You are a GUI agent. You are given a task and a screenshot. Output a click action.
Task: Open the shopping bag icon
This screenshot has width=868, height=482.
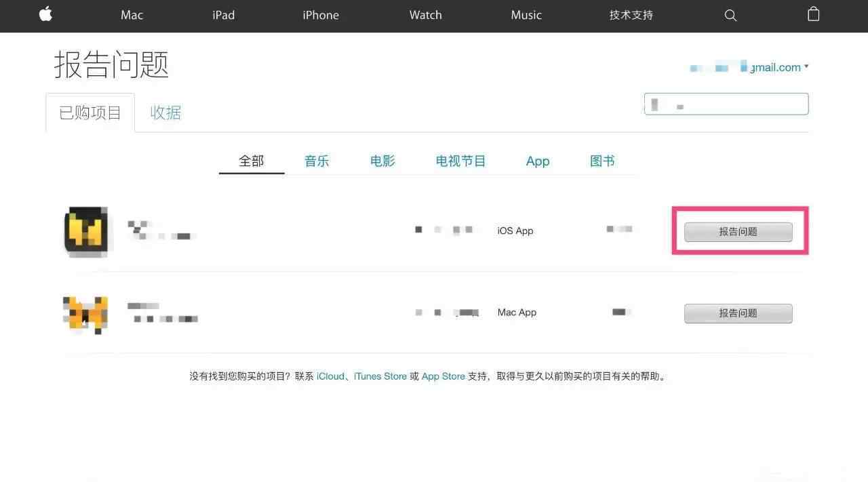(814, 14)
